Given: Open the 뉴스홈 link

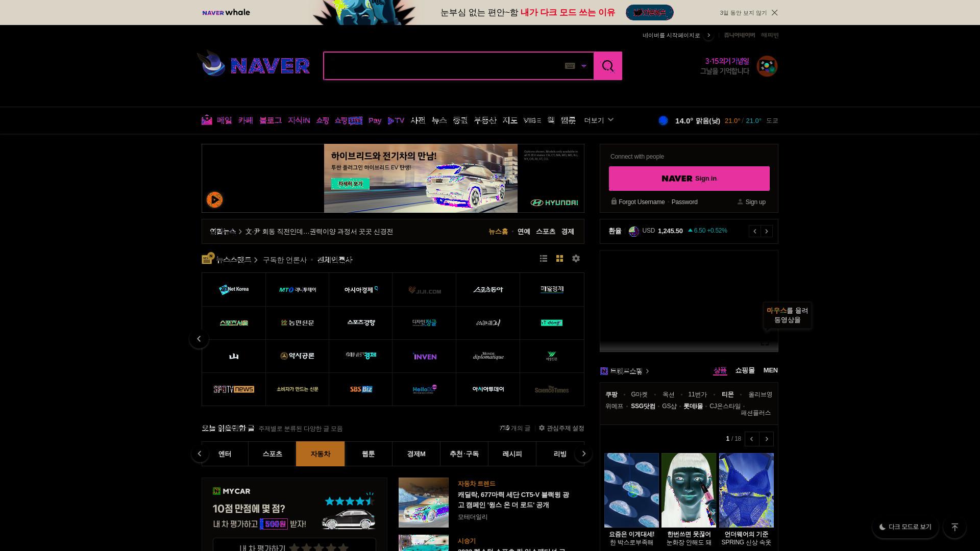Looking at the screenshot, I should coord(498,232).
